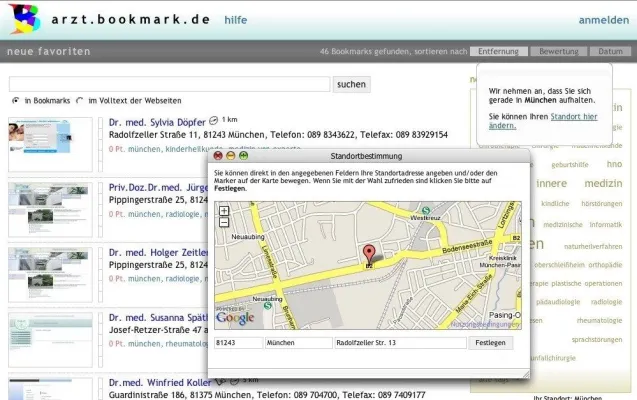
Task: Click the 'hno' tag in tag cloud
Action: [x=614, y=164]
